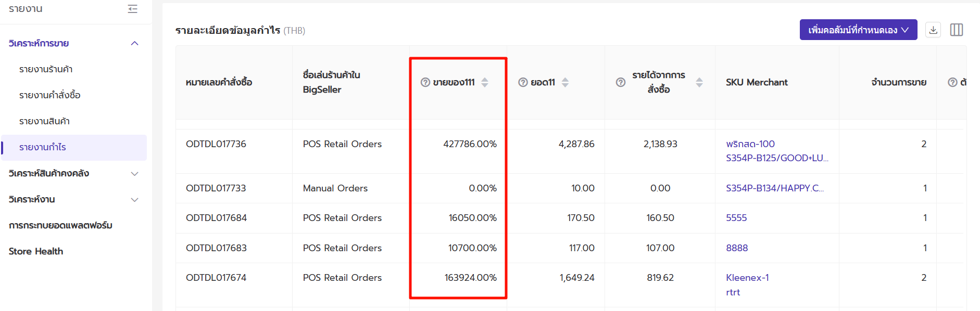
Task: Collapse the sidebar using the menu fold icon
Action: 133,9
